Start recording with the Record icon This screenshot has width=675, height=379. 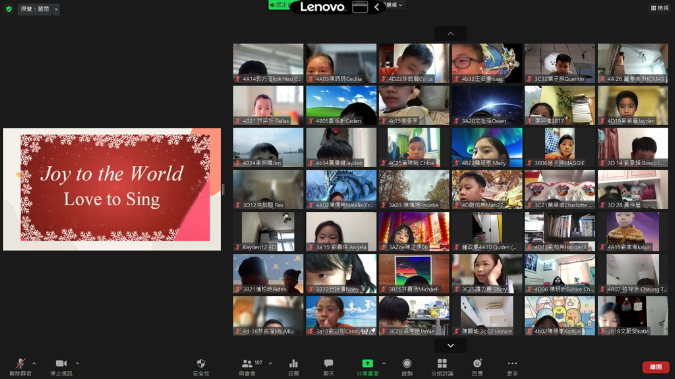pos(407,367)
